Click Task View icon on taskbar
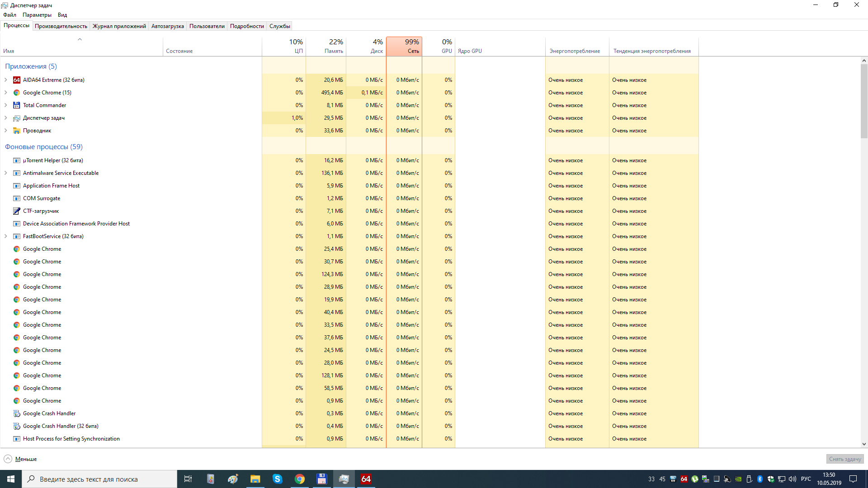The width and height of the screenshot is (868, 488). click(x=188, y=479)
